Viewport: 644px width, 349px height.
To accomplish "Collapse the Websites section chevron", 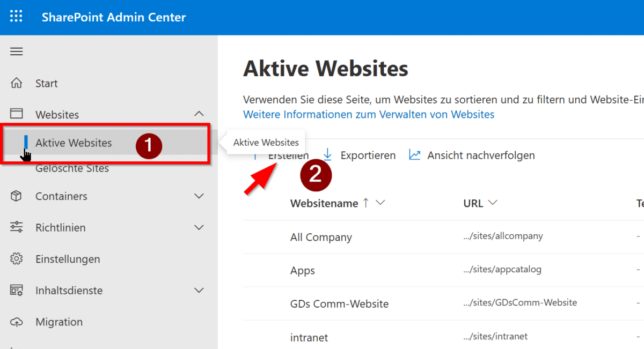I will [199, 114].
